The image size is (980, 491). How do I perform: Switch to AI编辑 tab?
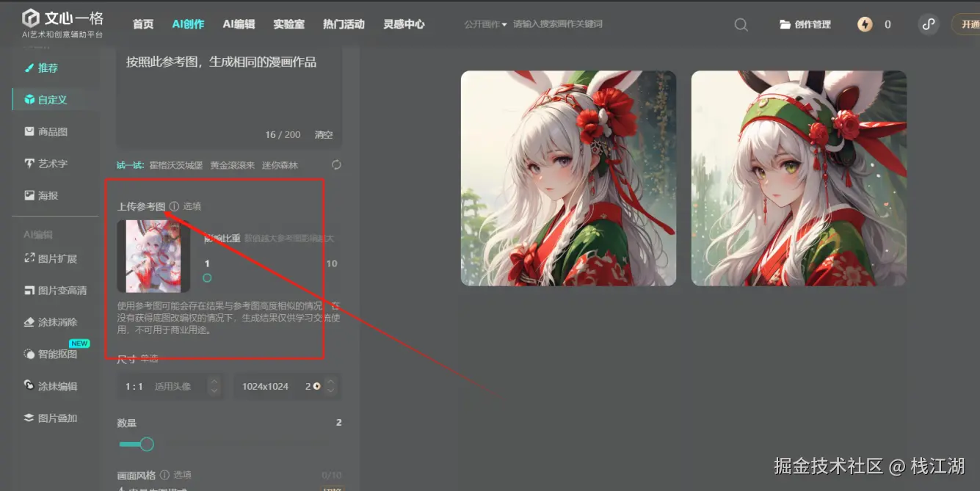(239, 24)
